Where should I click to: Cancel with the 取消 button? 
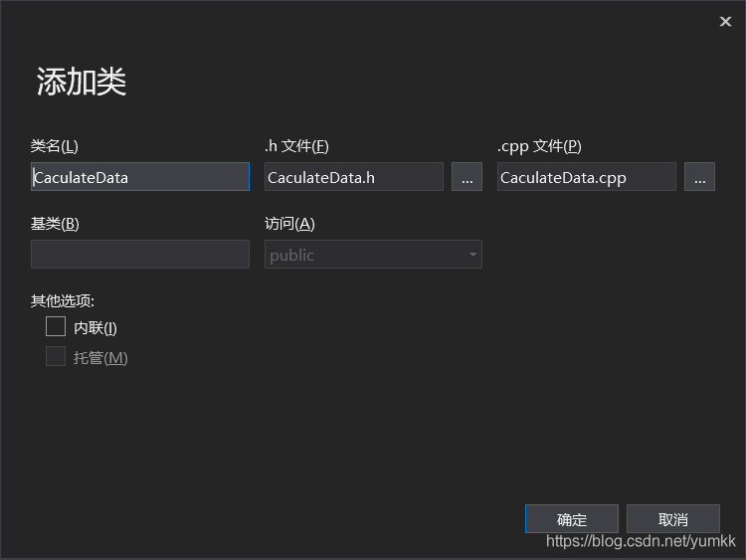pyautogui.click(x=672, y=518)
